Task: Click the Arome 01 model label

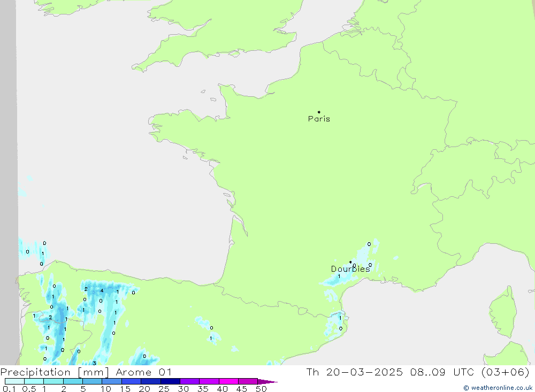Action: [x=143, y=372]
